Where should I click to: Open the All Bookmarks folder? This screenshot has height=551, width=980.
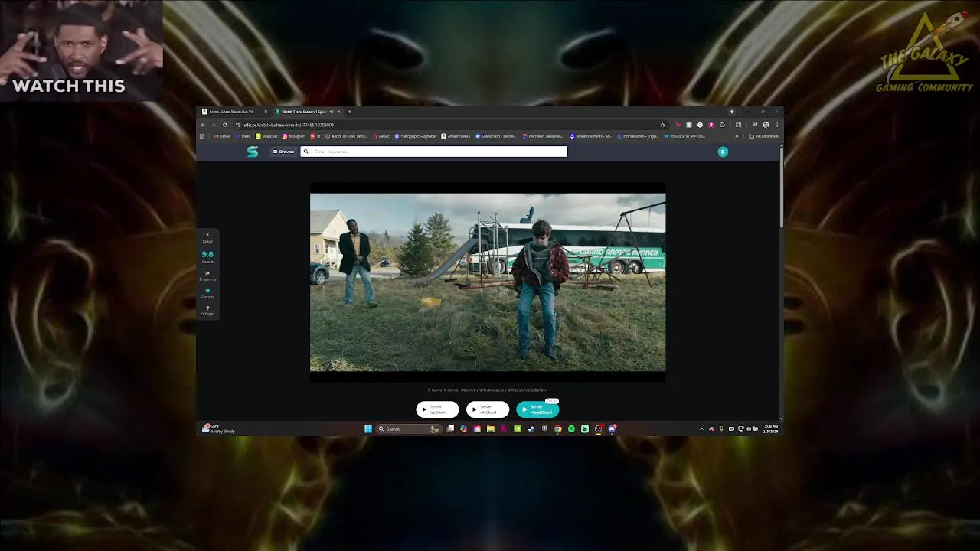pos(764,136)
